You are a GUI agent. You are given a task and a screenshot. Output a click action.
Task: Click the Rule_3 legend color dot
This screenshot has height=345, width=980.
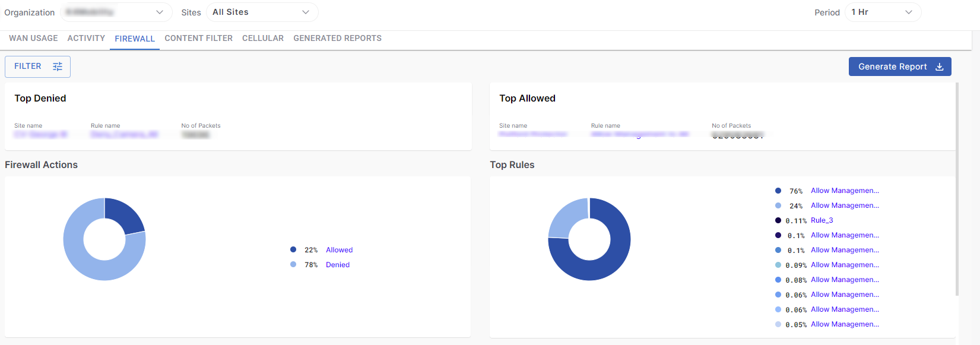pos(778,220)
